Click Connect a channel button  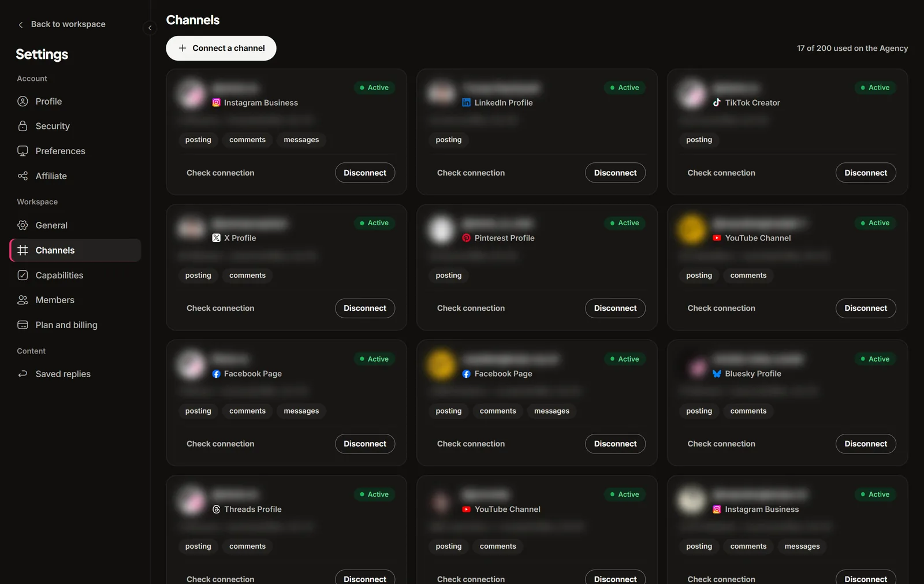tap(221, 48)
